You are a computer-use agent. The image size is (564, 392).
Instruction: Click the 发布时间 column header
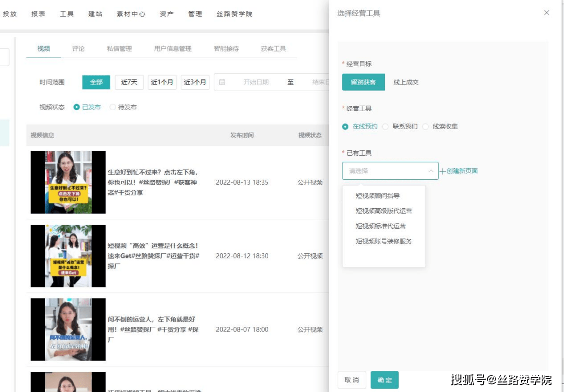tap(242, 135)
